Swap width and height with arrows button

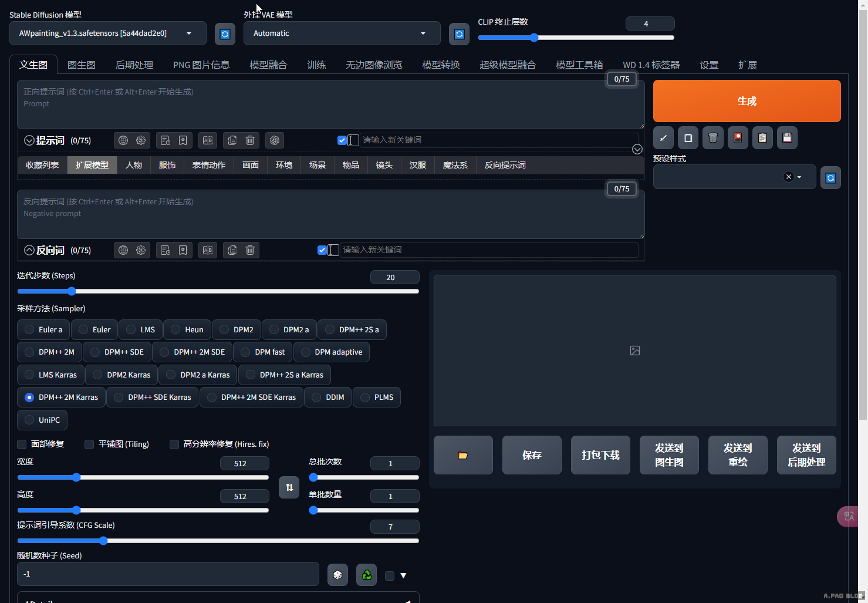point(289,487)
